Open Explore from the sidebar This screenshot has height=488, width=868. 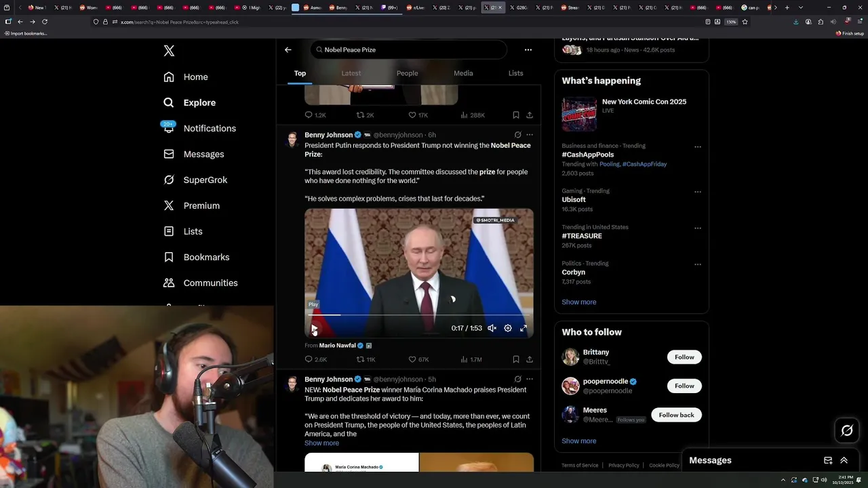point(189,102)
